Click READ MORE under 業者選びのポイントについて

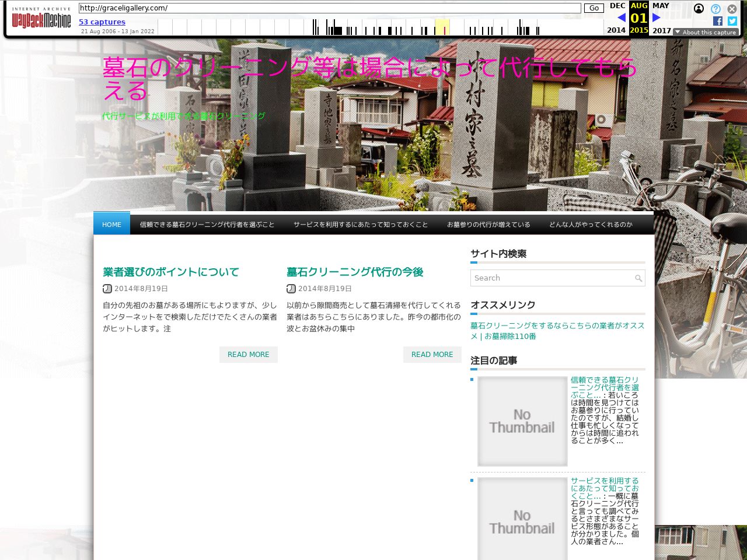click(x=248, y=355)
